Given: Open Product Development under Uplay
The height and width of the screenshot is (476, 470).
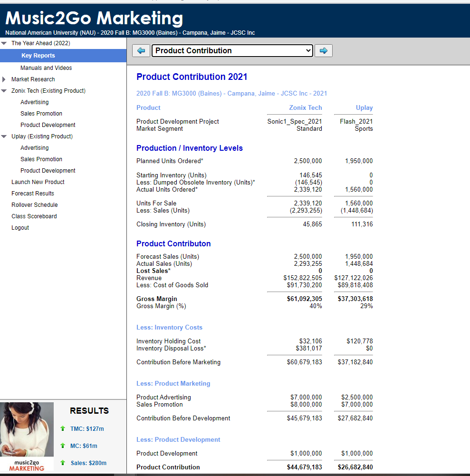Looking at the screenshot, I should click(48, 171).
